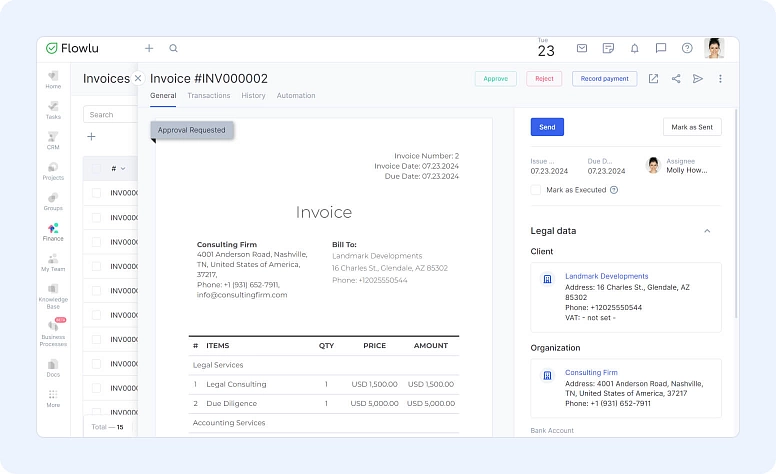Open the three-dot more options menu

point(720,79)
